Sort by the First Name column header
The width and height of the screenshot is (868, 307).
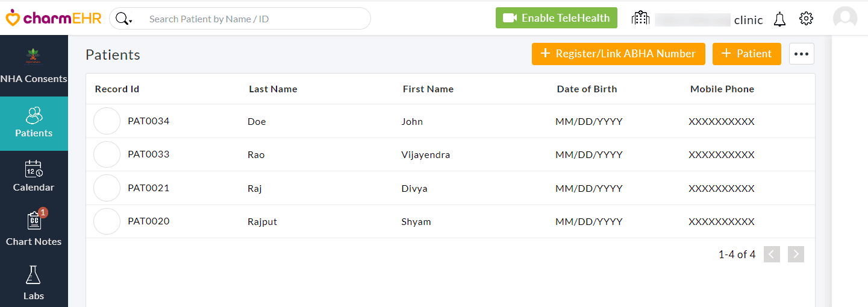(428, 89)
